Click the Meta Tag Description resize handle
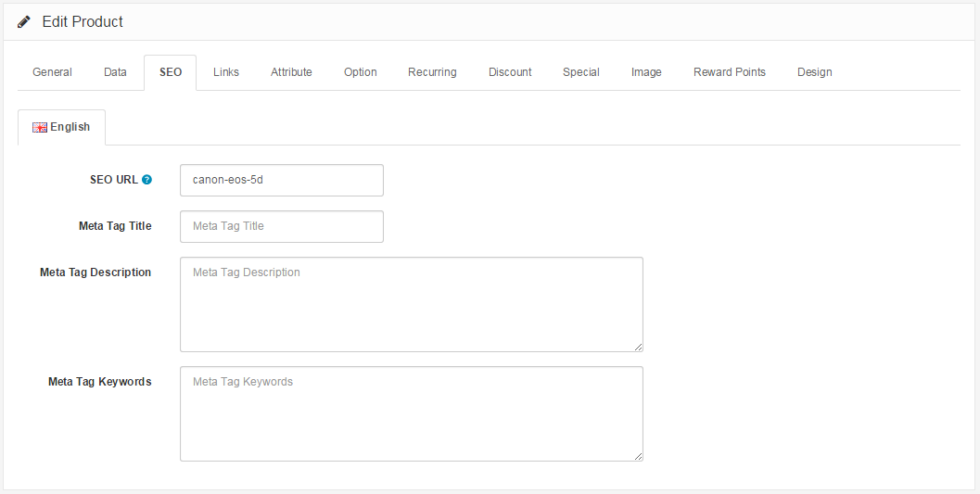 point(638,348)
